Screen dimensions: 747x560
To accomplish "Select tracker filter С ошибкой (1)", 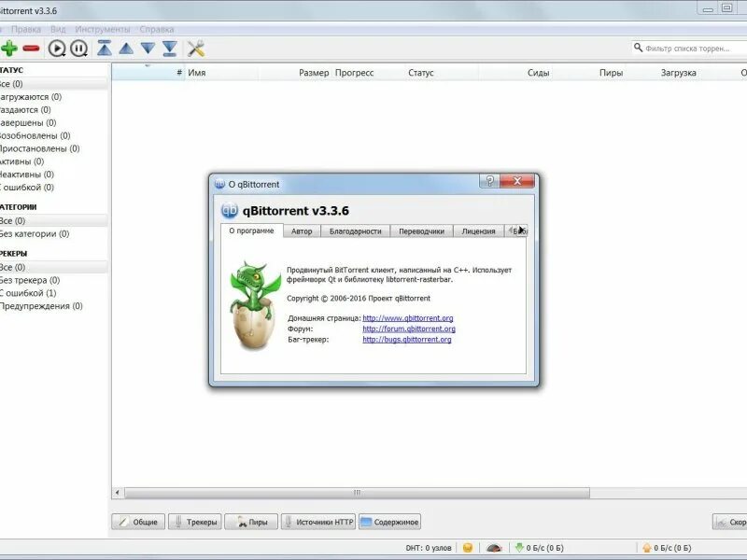I will pos(28,293).
